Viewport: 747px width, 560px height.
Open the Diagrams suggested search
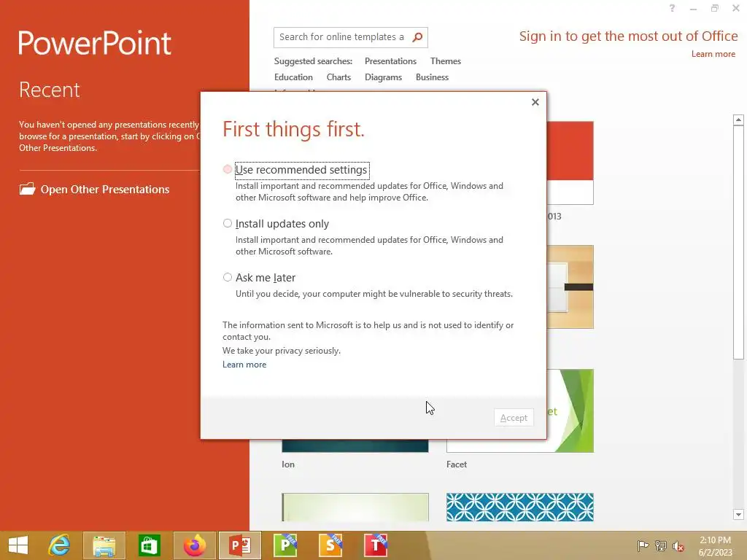point(383,77)
